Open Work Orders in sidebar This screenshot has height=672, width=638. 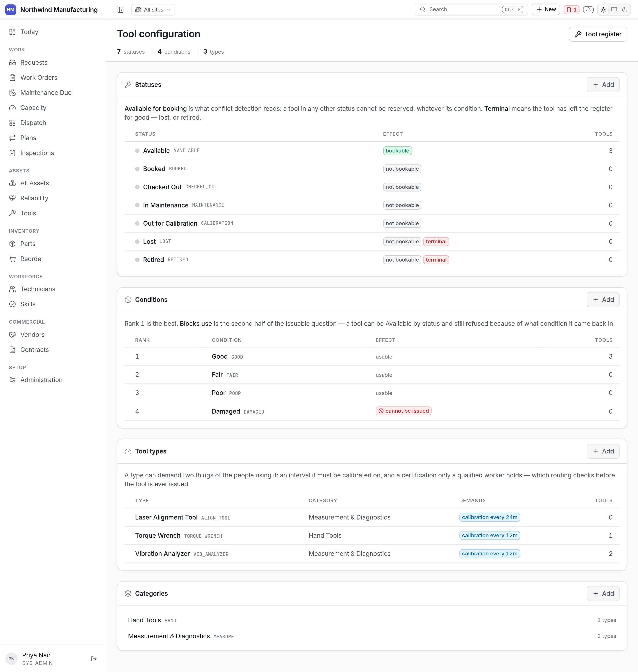pos(53,78)
